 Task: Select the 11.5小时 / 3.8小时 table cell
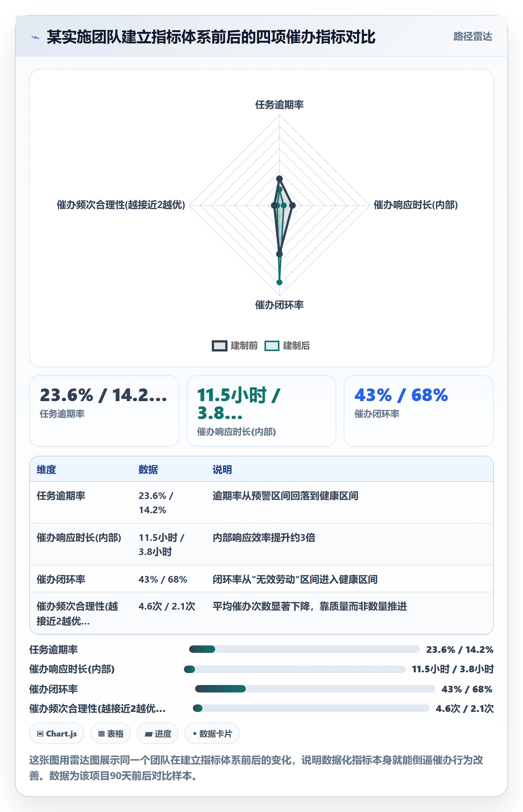point(161,545)
